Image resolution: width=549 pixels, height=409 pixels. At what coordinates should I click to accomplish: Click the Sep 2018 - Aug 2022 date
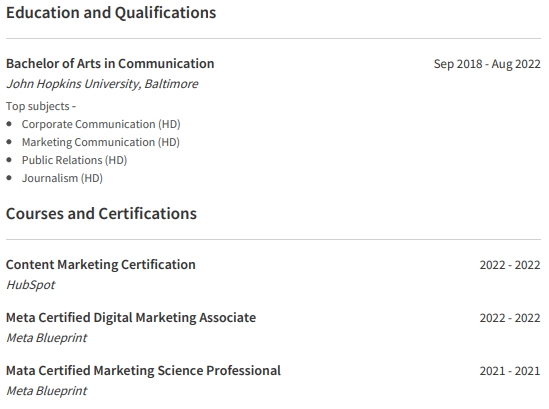[487, 64]
